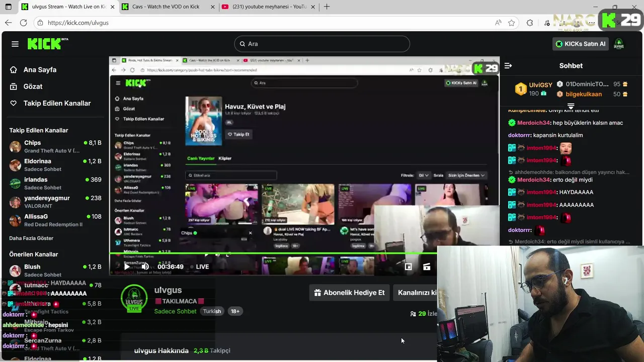Click the heart icon beside Takip Edilen Kanallar
The image size is (644, 362).
tap(14, 103)
